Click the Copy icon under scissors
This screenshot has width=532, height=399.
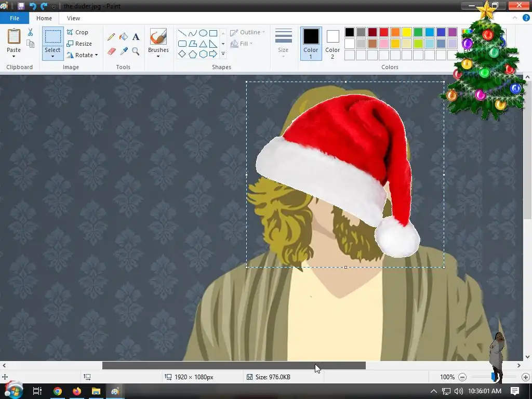(31, 44)
